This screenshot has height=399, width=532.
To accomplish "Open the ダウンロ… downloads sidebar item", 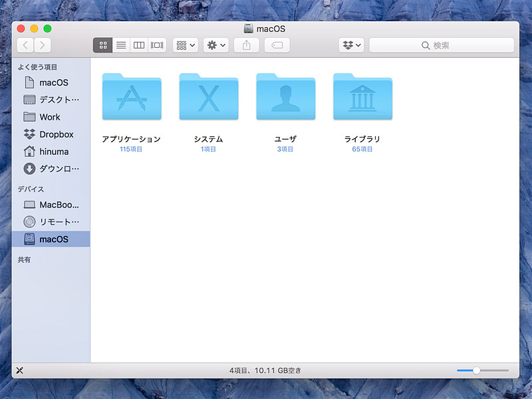I will (51, 169).
